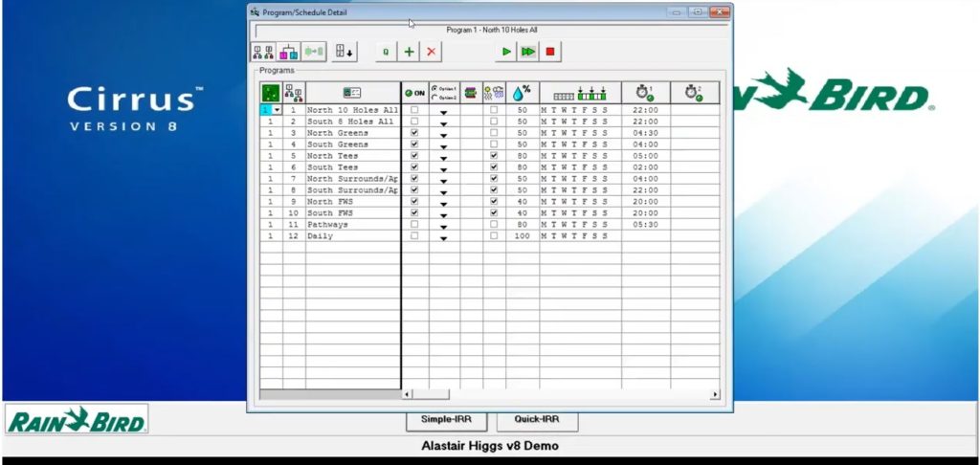Select the 'Daily' program name cell
This screenshot has width=980, height=465.
pyautogui.click(x=353, y=236)
